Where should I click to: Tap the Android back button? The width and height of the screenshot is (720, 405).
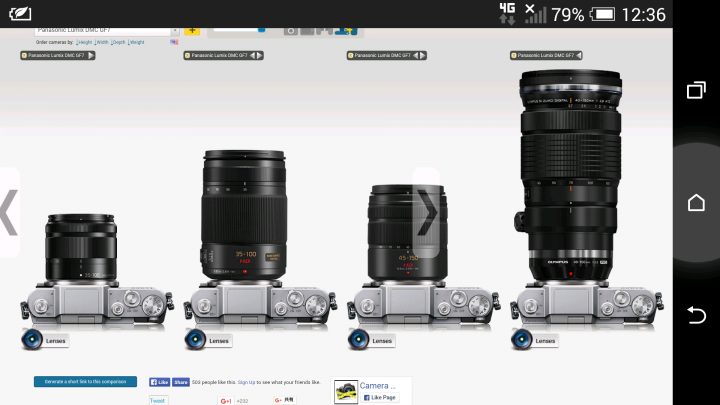[x=696, y=315]
